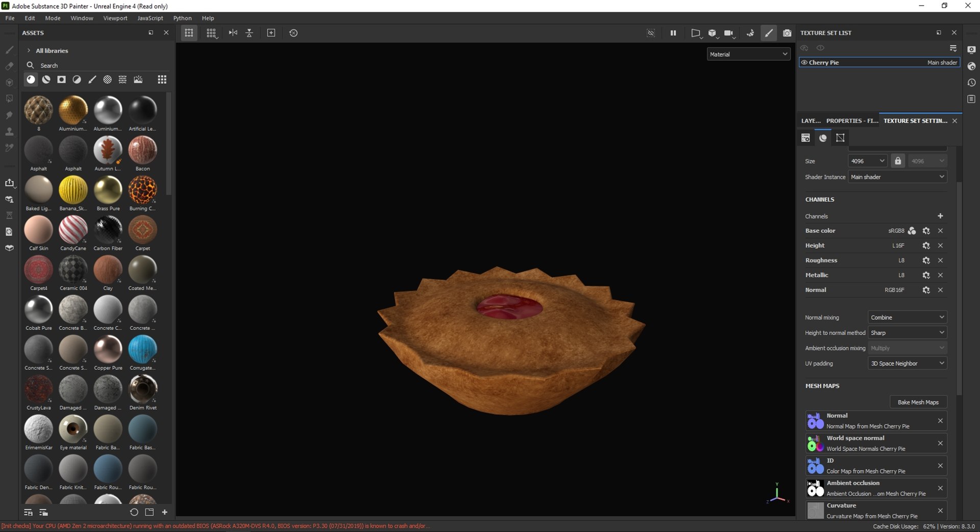This screenshot has width=980, height=532.
Task: Undock the Texture Set List panel
Action: 939,33
